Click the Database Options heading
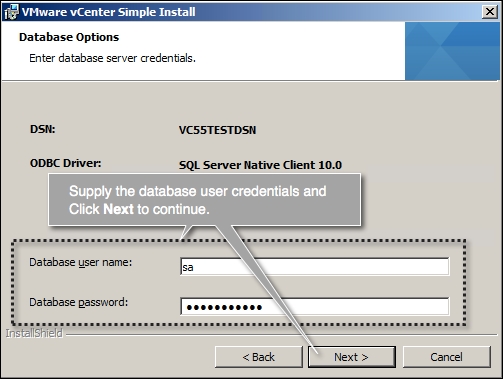Image resolution: width=503 pixels, height=379 pixels. point(69,37)
